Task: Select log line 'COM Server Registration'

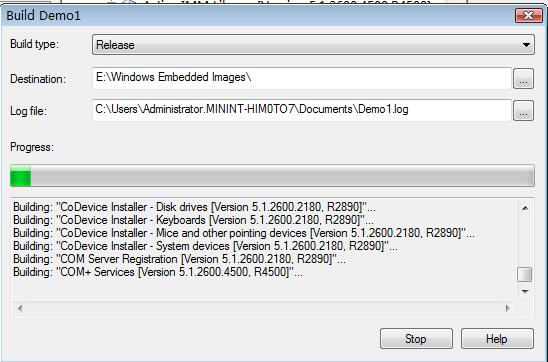Action: click(179, 259)
